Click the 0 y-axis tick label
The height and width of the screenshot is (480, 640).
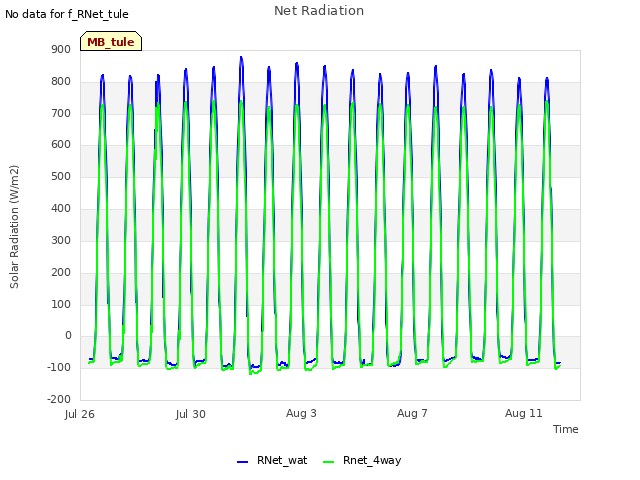click(68, 336)
